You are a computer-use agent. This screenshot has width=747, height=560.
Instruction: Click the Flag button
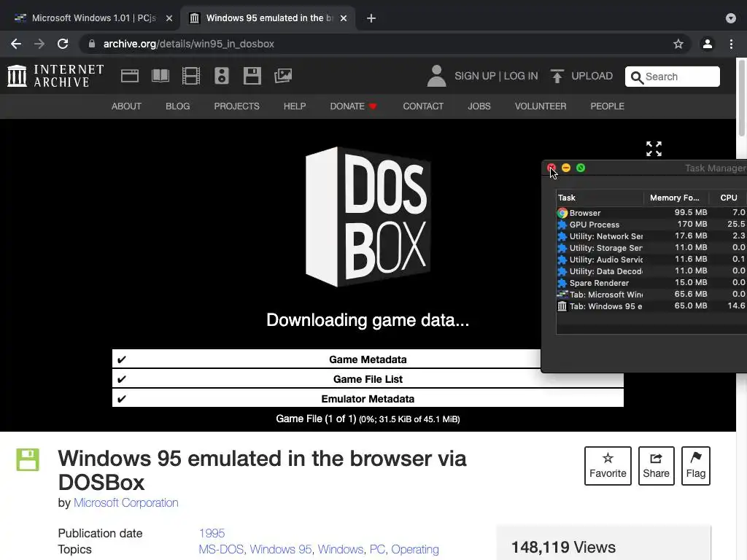[695, 466]
